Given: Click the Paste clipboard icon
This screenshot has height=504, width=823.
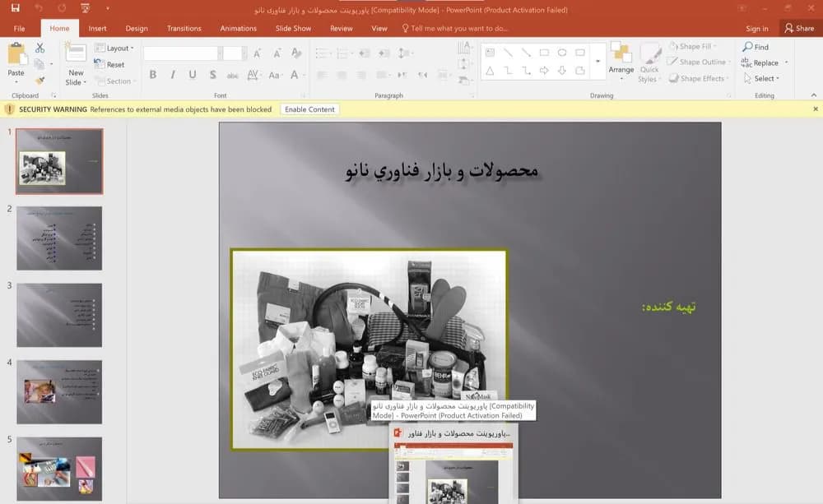Looking at the screenshot, I should [16, 54].
